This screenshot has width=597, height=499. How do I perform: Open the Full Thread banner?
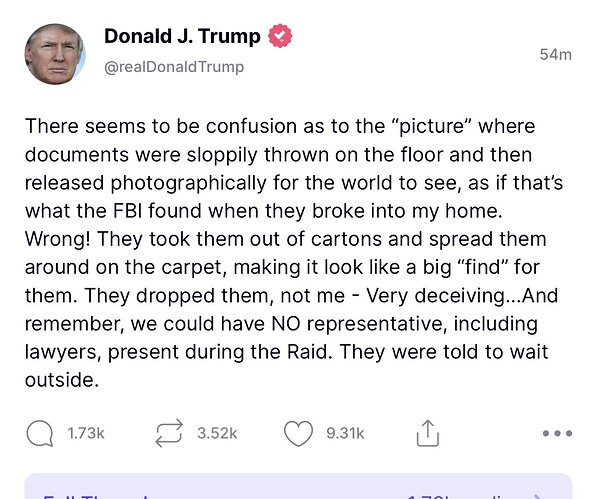[x=298, y=486]
